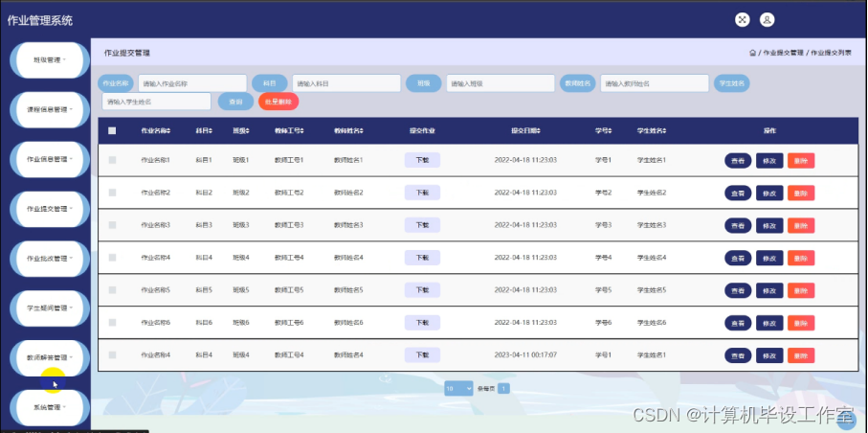This screenshot has width=868, height=433.
Task: Check the box for row 作业名称2
Action: click(112, 193)
